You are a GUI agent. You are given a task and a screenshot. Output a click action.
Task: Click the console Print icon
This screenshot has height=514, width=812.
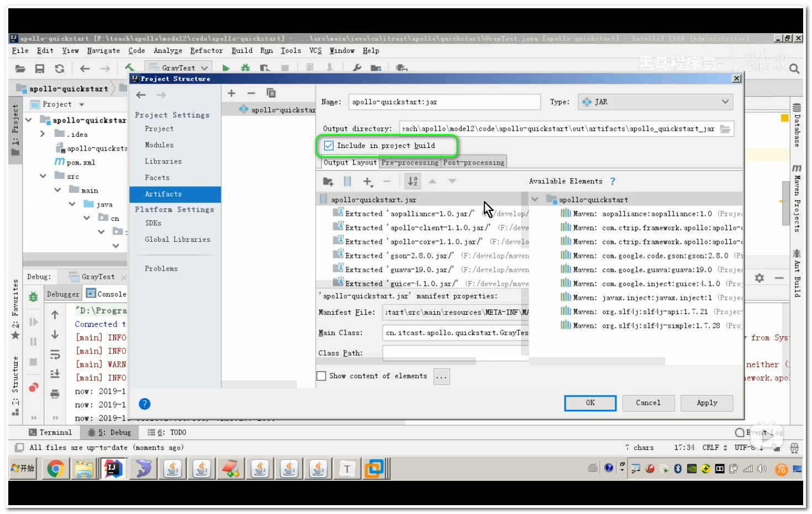click(55, 394)
